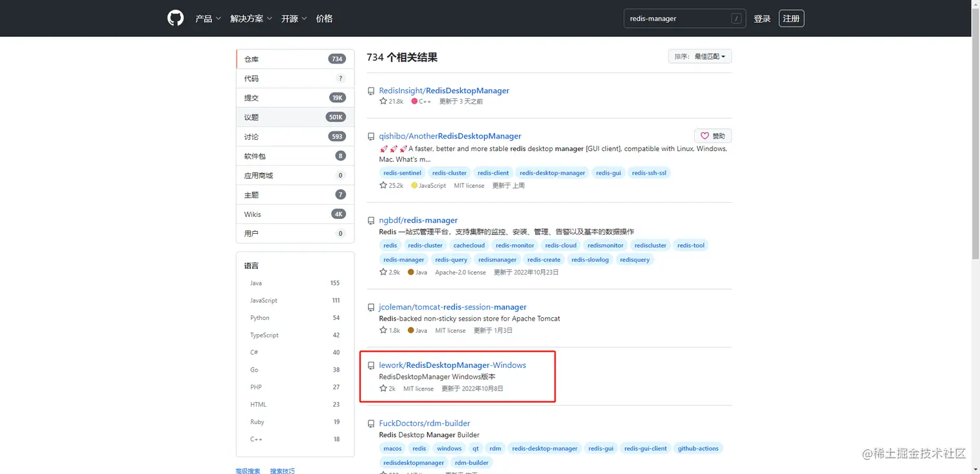Select 产品 in the top navigation
980x474 pixels.
point(205,18)
